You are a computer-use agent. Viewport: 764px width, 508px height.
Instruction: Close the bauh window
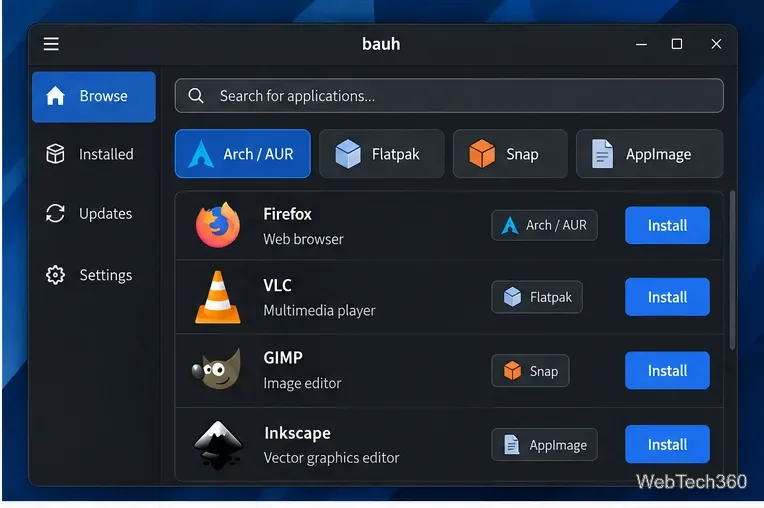pyautogui.click(x=716, y=44)
